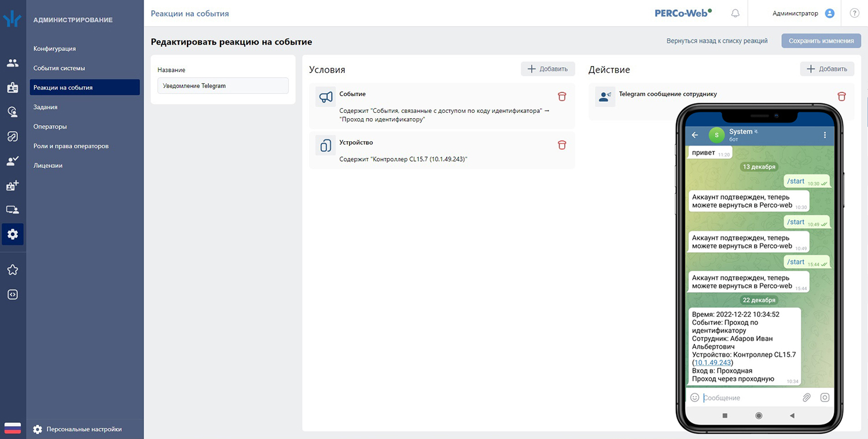Click the PERCo logo at top-left
The image size is (868, 439).
point(13,19)
